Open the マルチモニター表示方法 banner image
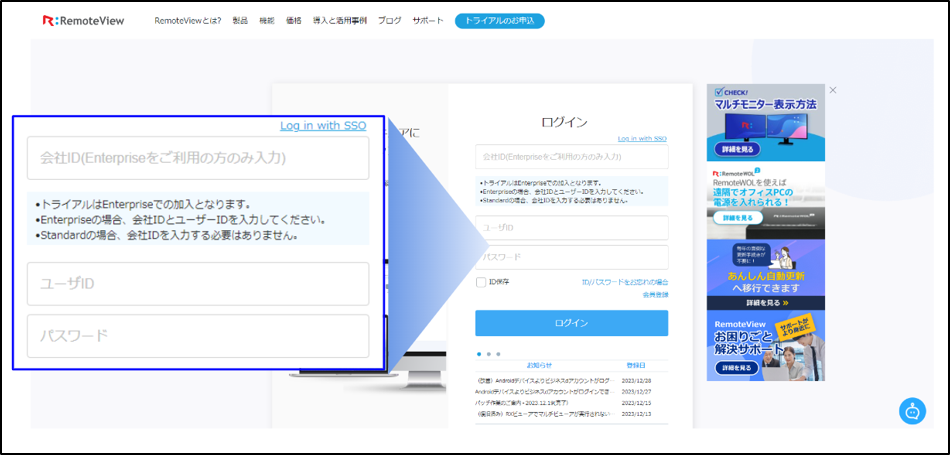The height and width of the screenshot is (455, 950). pyautogui.click(x=766, y=122)
